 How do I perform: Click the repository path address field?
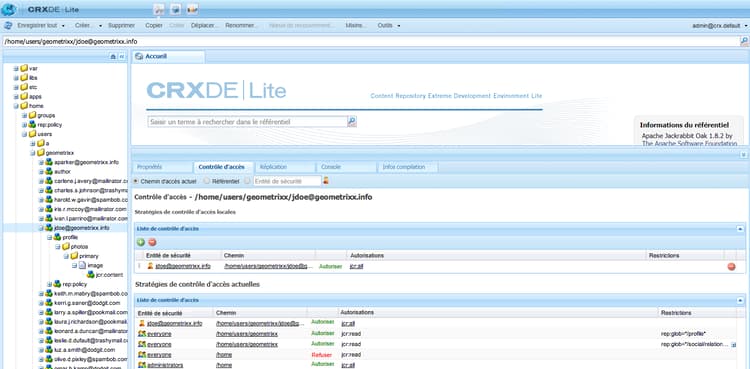click(371, 41)
